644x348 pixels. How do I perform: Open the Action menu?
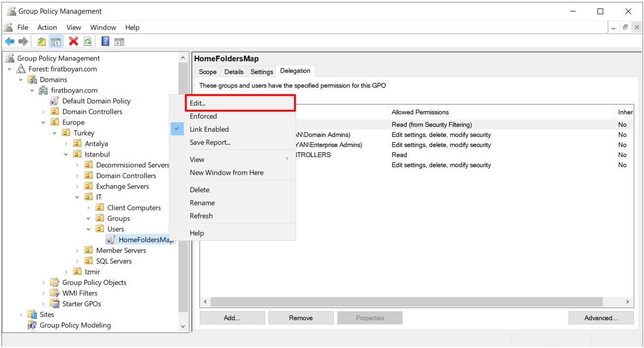47,27
